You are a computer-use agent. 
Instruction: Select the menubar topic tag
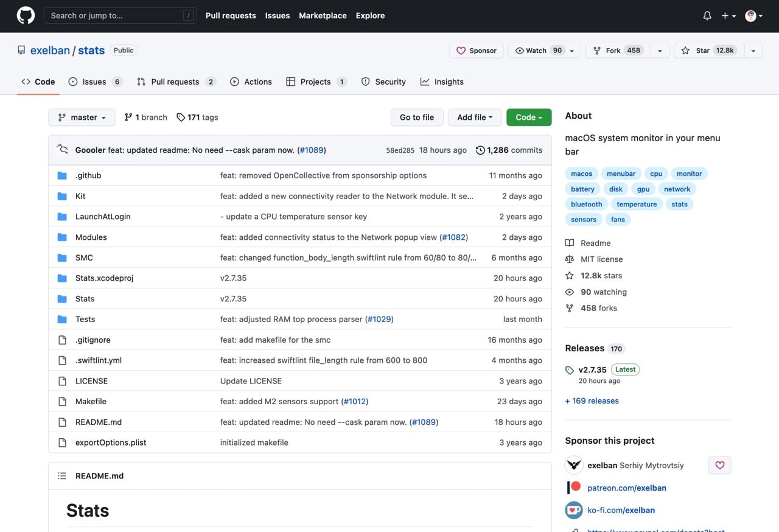click(x=621, y=173)
